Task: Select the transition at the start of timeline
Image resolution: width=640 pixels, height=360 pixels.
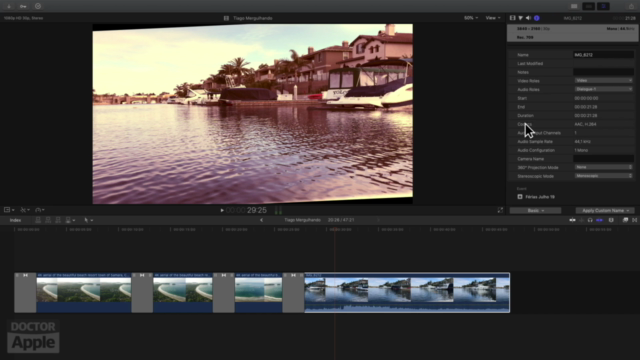Action: coord(25,293)
